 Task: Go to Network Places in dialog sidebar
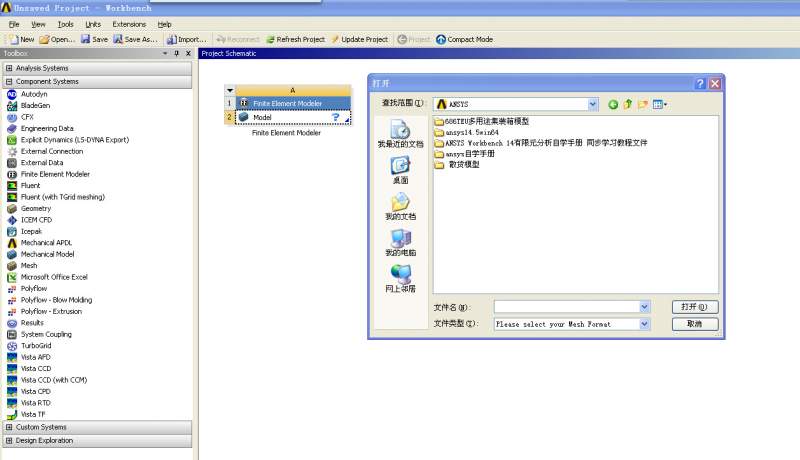click(x=401, y=278)
